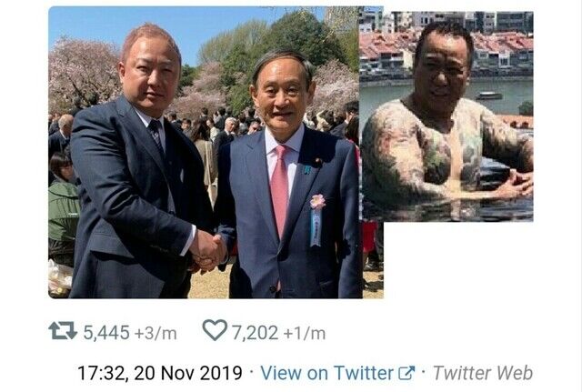The image size is (582, 392).
Task: Click the heart like icon
Action: point(215,330)
